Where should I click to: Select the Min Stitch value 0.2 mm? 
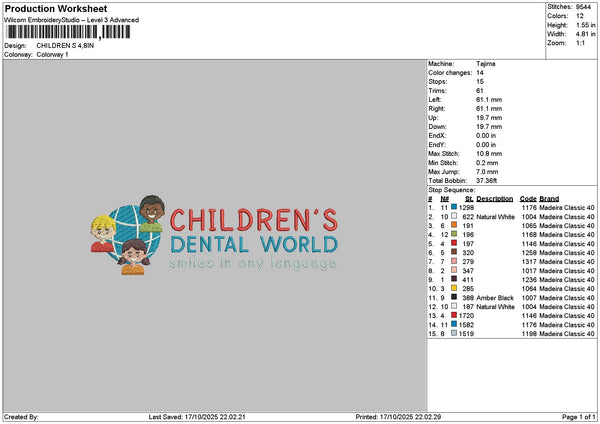(x=487, y=163)
